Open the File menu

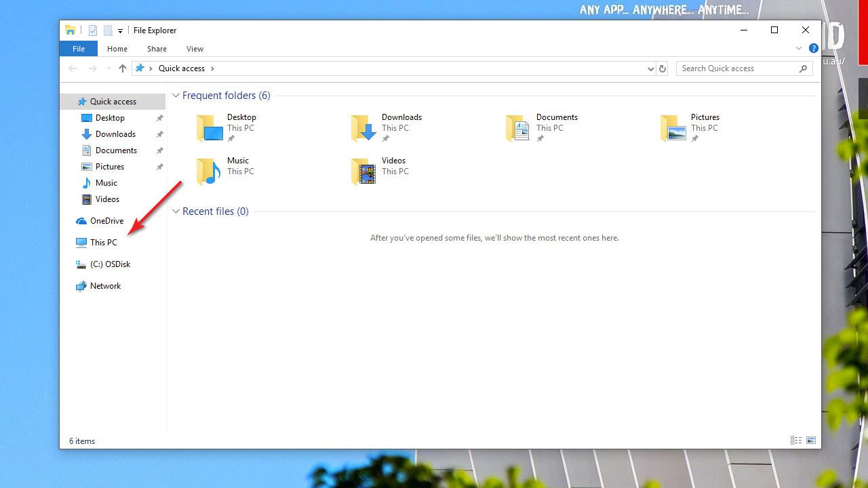[79, 49]
